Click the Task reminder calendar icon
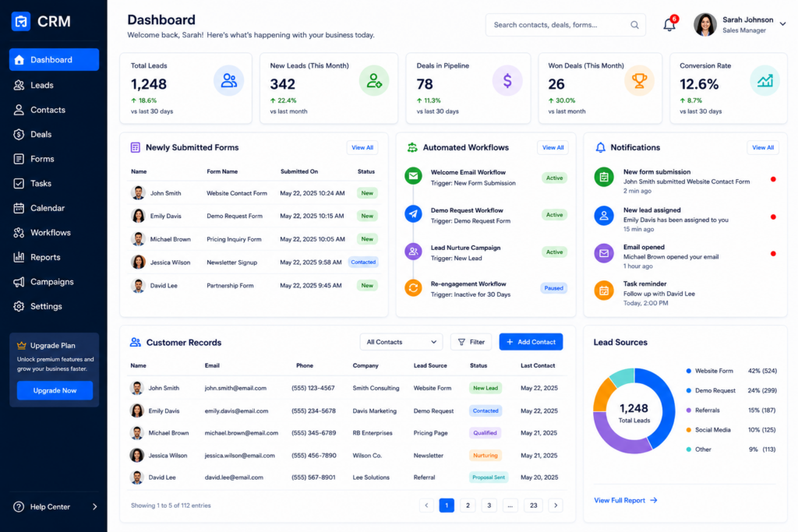Image resolution: width=798 pixels, height=532 pixels. [604, 291]
